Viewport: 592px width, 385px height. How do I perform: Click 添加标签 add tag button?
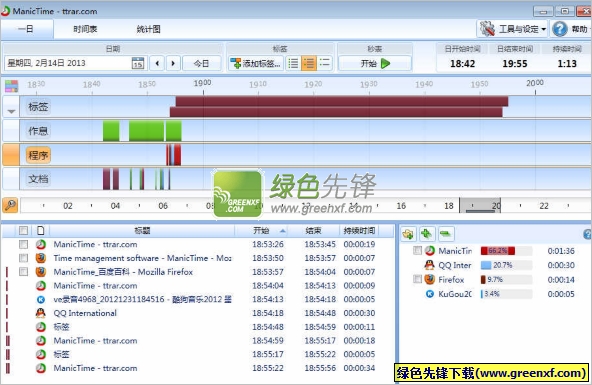tap(256, 63)
